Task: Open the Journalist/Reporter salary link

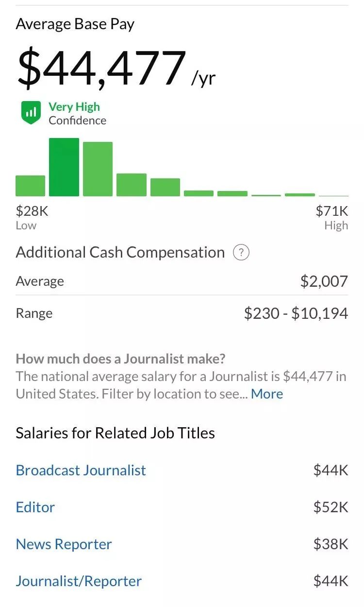Action: (79, 581)
